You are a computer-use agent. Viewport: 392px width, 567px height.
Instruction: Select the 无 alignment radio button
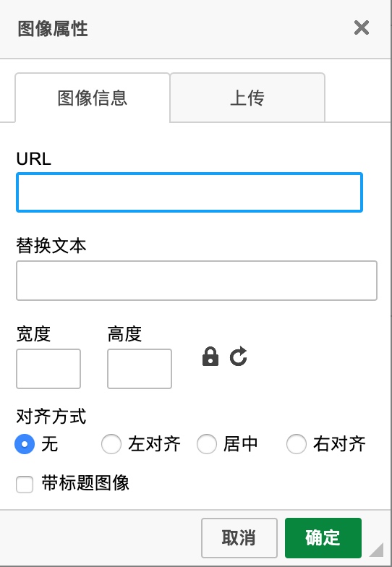[x=25, y=444]
